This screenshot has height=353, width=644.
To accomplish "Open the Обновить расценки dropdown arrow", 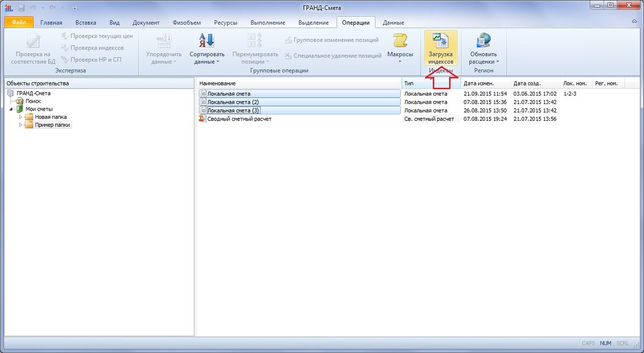I will pyautogui.click(x=498, y=62).
